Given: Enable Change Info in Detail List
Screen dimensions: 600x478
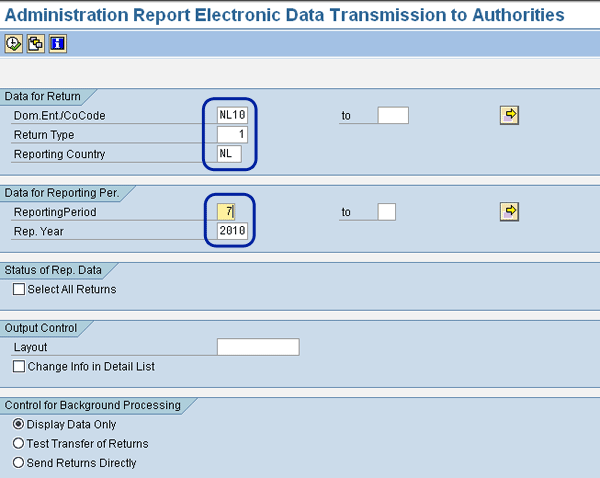Looking at the screenshot, I should (x=19, y=366).
